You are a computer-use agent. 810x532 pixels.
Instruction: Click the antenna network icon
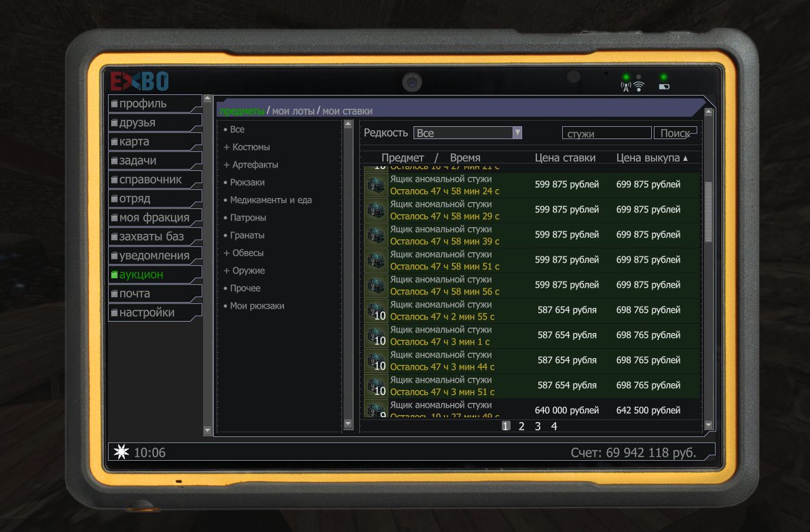click(626, 86)
